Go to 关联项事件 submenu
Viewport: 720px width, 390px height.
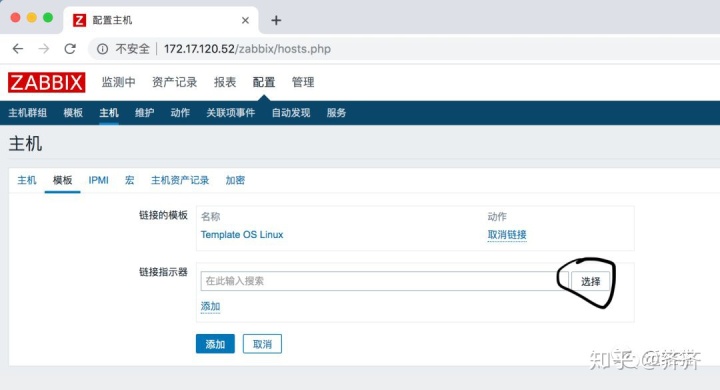[231, 113]
